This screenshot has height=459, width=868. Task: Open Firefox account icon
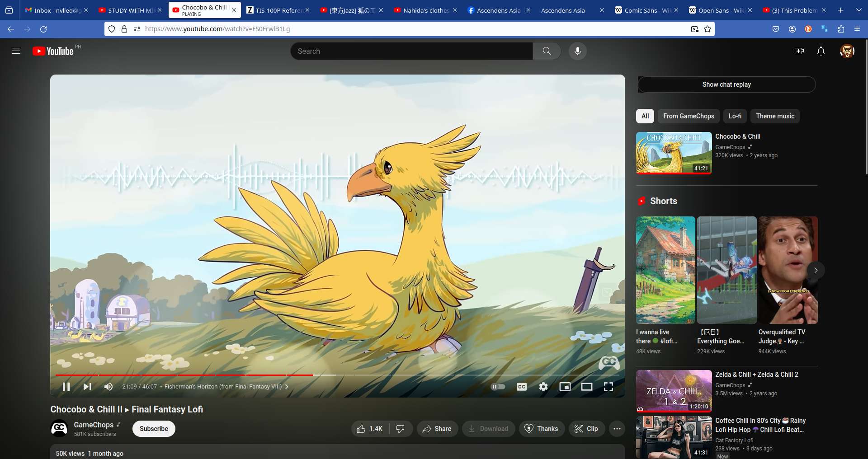pyautogui.click(x=792, y=29)
